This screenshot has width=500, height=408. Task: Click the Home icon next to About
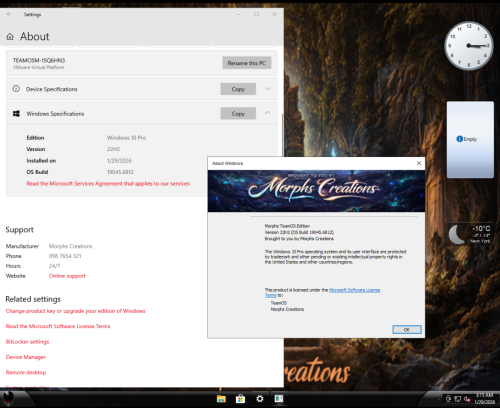pyautogui.click(x=10, y=37)
